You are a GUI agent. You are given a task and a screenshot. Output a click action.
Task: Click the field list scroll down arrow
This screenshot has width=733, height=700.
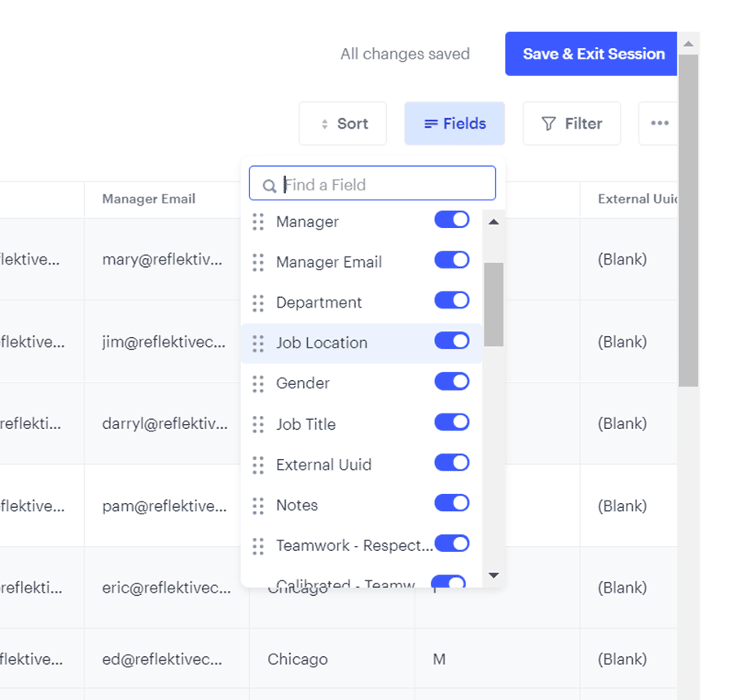(x=494, y=575)
